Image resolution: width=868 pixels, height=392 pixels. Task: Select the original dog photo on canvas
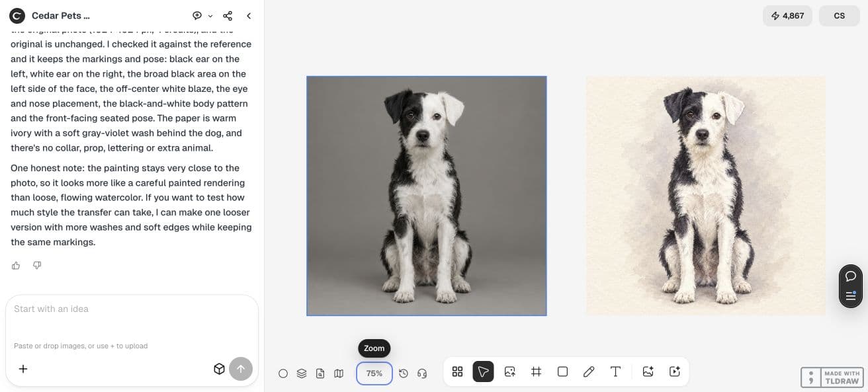(x=427, y=196)
